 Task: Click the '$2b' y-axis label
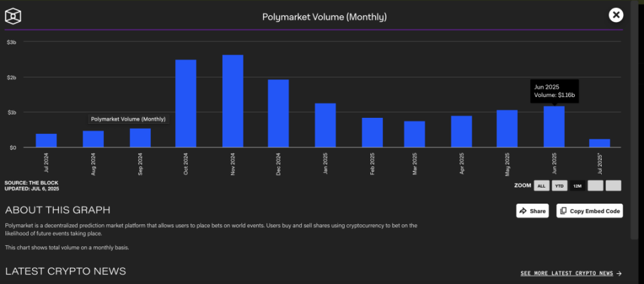click(x=11, y=77)
